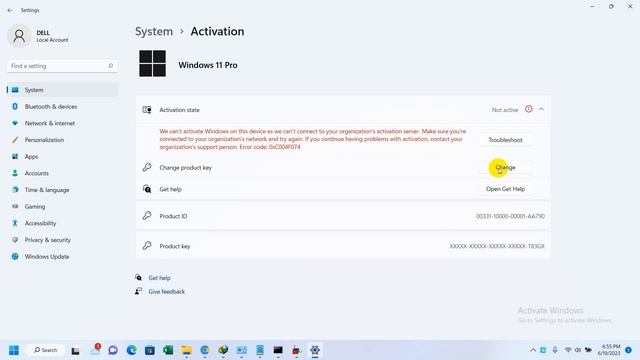
Task: Open the Give feedback link
Action: 167,292
